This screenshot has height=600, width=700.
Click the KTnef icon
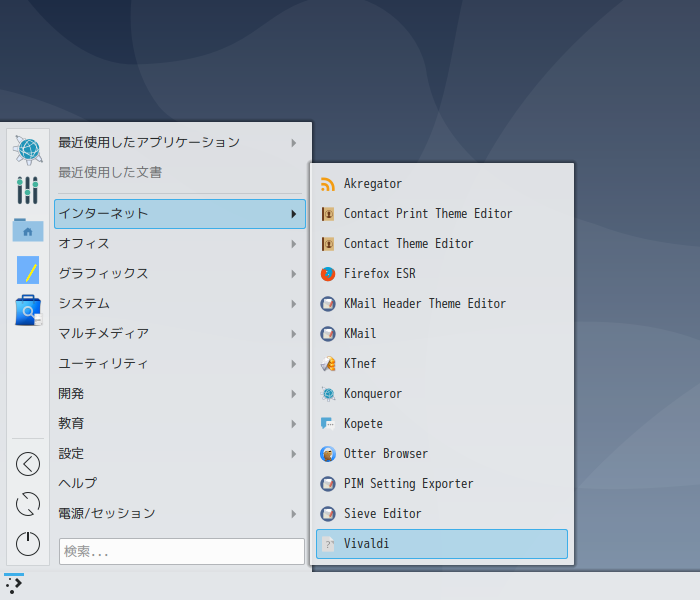pyautogui.click(x=328, y=364)
